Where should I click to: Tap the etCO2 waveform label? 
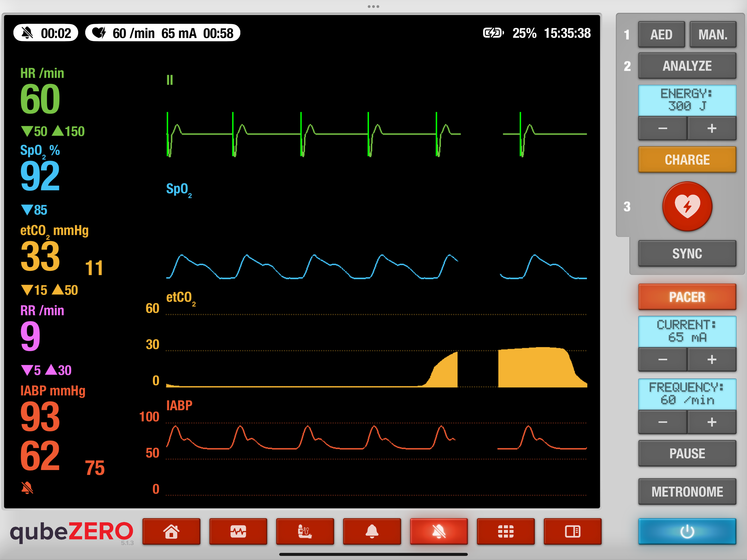coord(181,298)
